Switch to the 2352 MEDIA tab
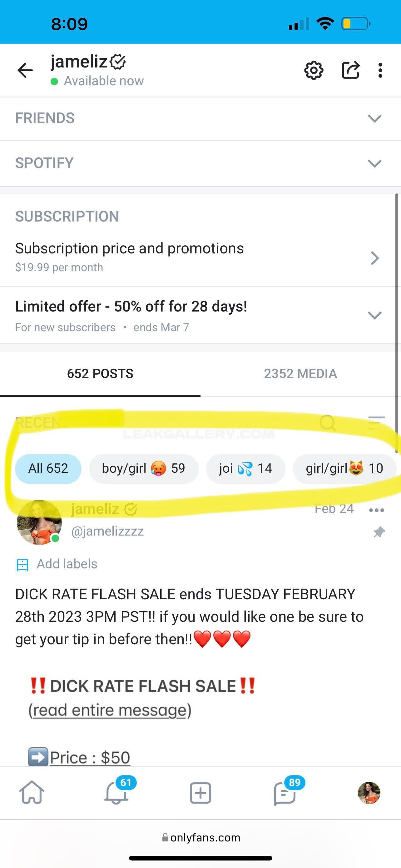This screenshot has height=868, width=401. 300,373
